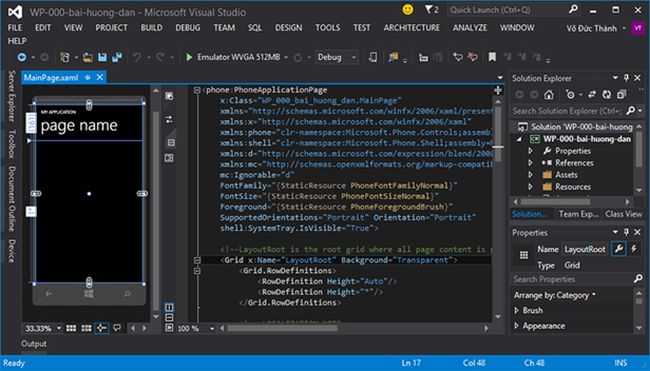This screenshot has height=371, width=650.
Task: Click the LayoutRoot name field
Action: [x=585, y=249]
